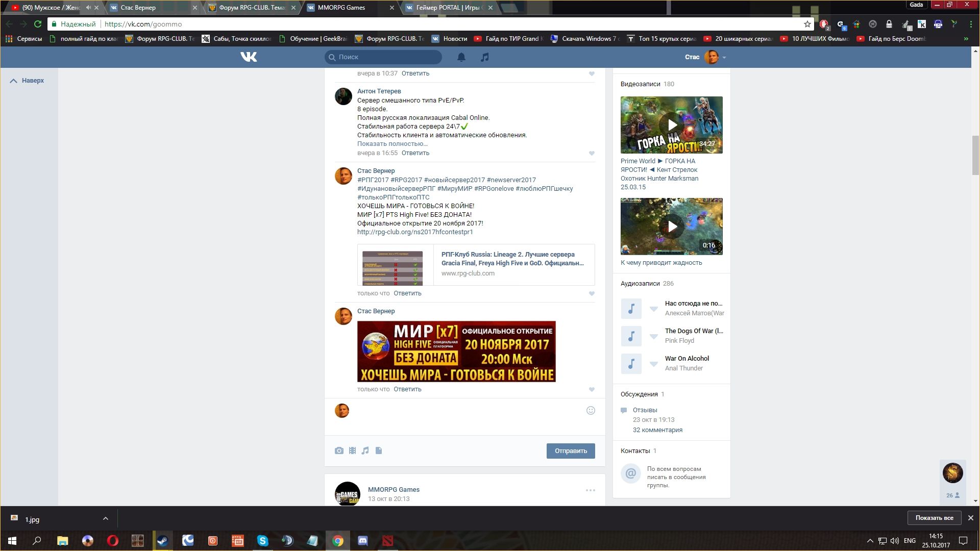Like the МИР x7 banner comment

coord(592,389)
